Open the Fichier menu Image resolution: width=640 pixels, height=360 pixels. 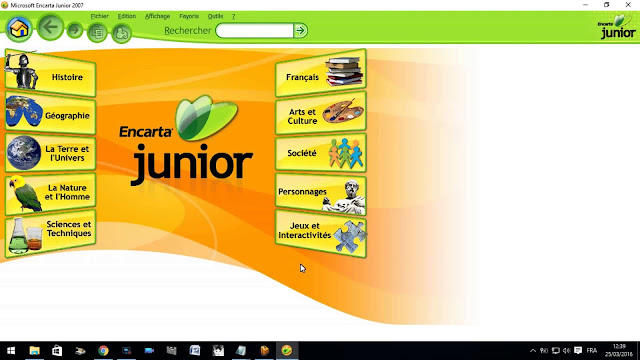point(100,16)
